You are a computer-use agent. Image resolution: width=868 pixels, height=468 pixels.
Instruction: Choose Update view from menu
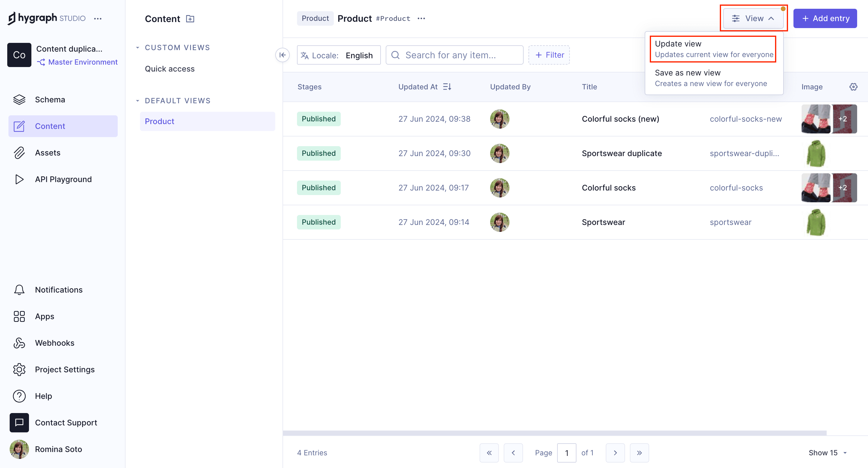tap(713, 49)
